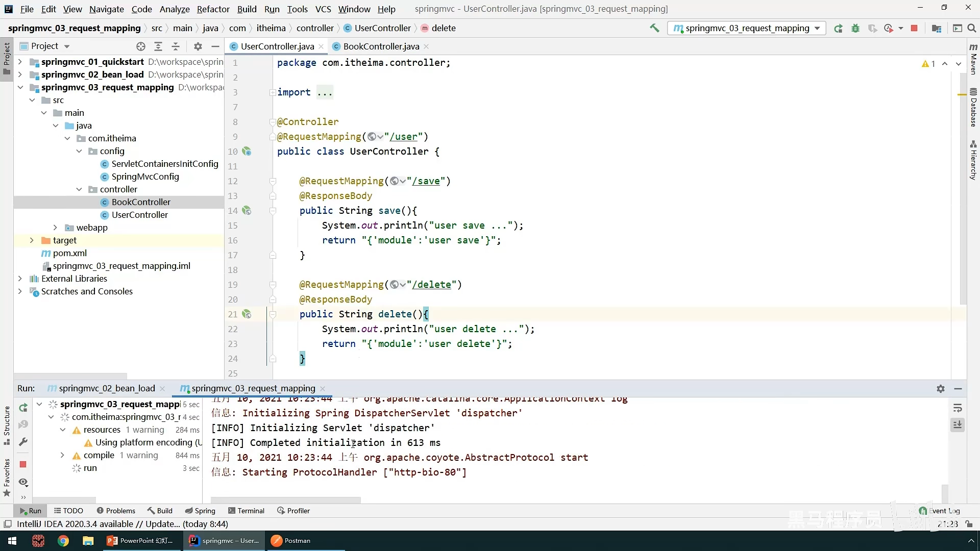This screenshot has width=980, height=551.
Task: Click the Locate file target icon in Project panel
Action: (x=141, y=46)
